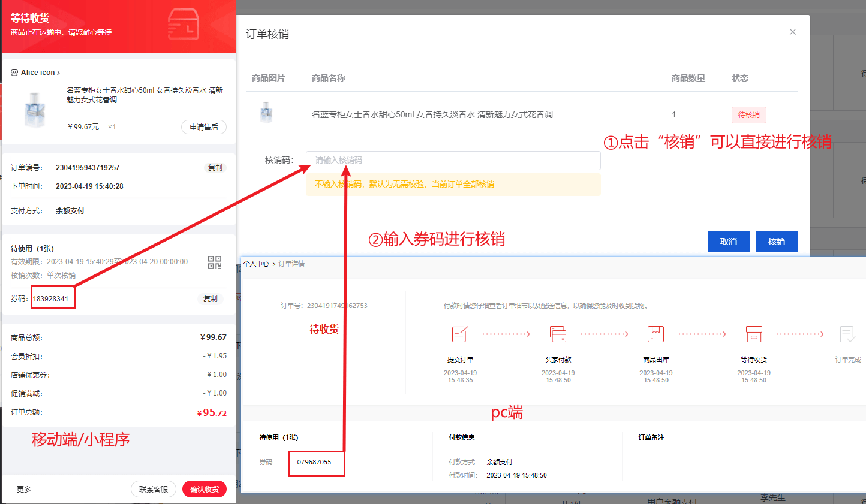The width and height of the screenshot is (866, 504).
Task: Click the 状态 column header
Action: [x=740, y=78]
